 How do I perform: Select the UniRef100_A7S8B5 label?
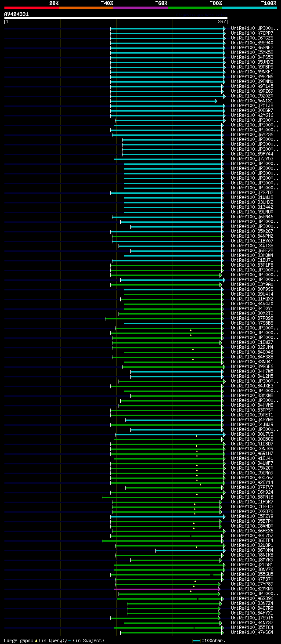pos(252,323)
